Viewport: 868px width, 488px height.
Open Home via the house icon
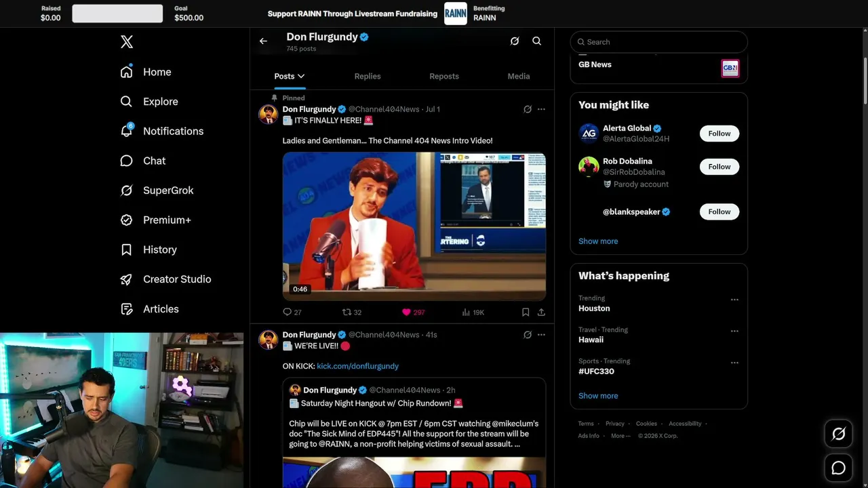click(x=126, y=72)
